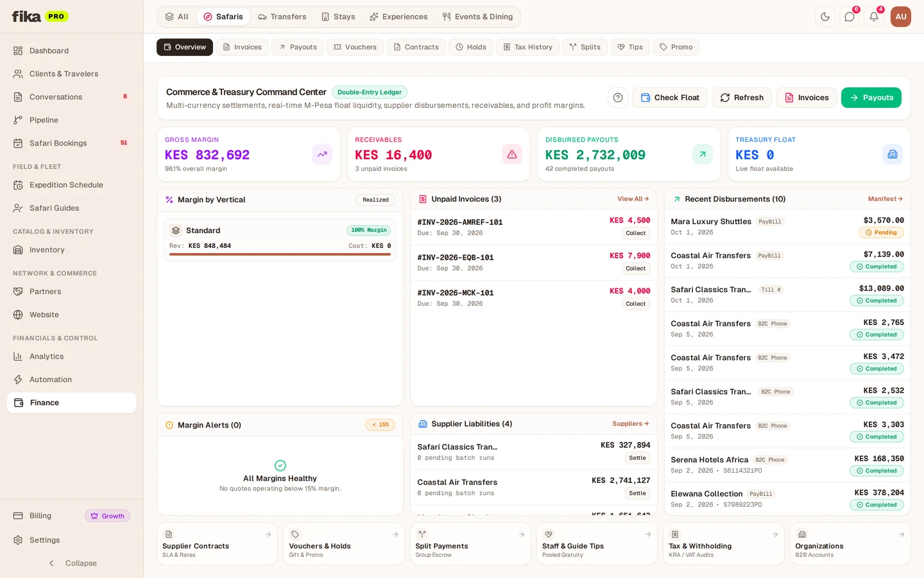Open AU user avatar menu
This screenshot has height=578, width=924.
(901, 17)
